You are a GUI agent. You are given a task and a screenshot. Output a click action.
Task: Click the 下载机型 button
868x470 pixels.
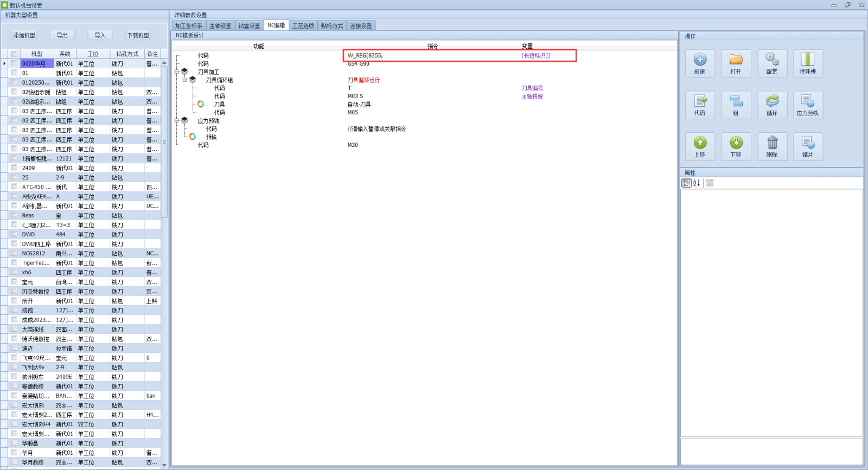138,35
